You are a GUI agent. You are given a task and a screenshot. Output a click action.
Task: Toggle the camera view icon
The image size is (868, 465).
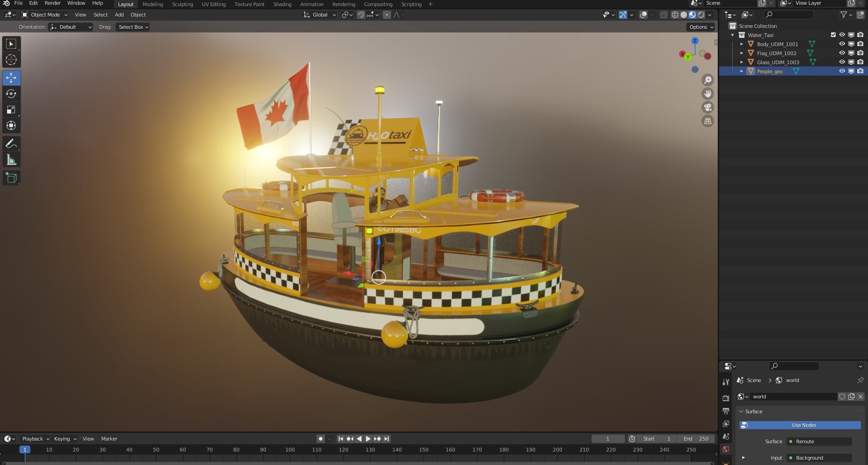point(708,107)
